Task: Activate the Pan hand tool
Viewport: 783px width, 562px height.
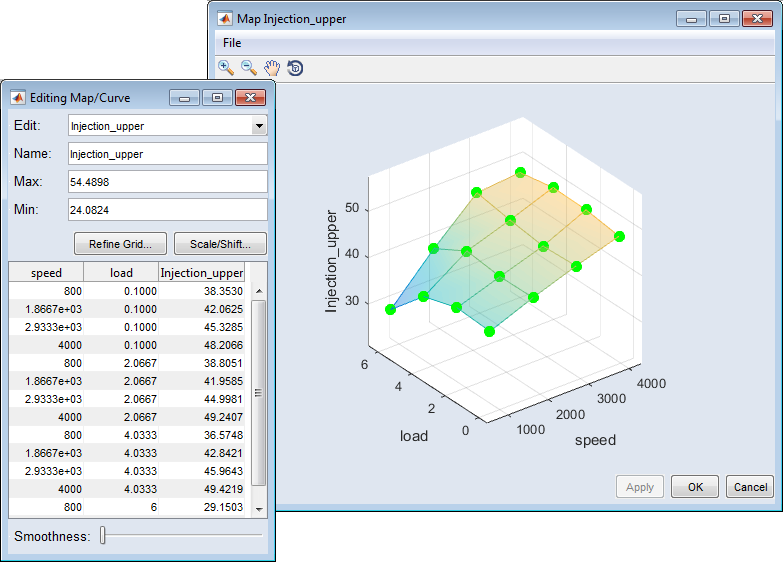Action: click(272, 67)
